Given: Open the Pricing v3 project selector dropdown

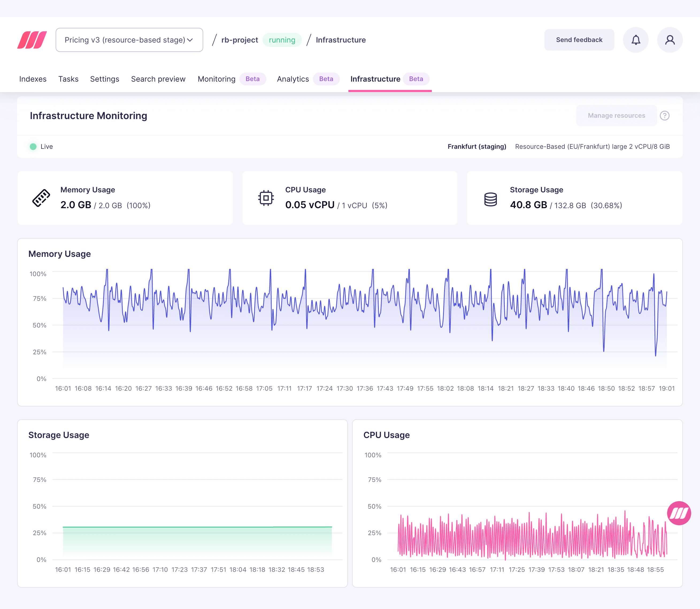Looking at the screenshot, I should (129, 39).
